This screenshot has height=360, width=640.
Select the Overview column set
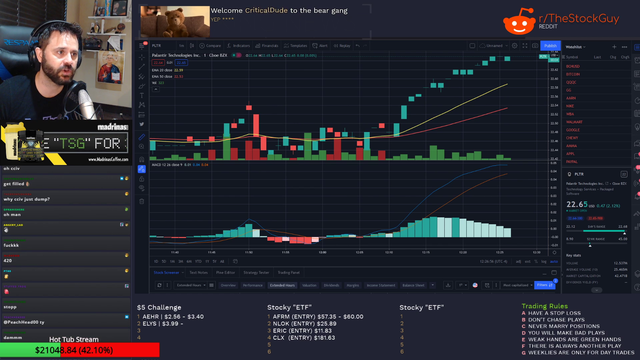pos(228,285)
